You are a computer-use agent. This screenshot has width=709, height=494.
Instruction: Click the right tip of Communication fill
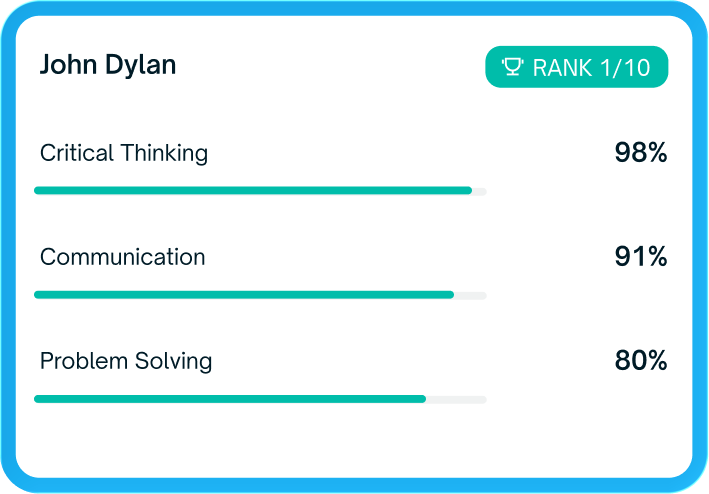[450, 295]
